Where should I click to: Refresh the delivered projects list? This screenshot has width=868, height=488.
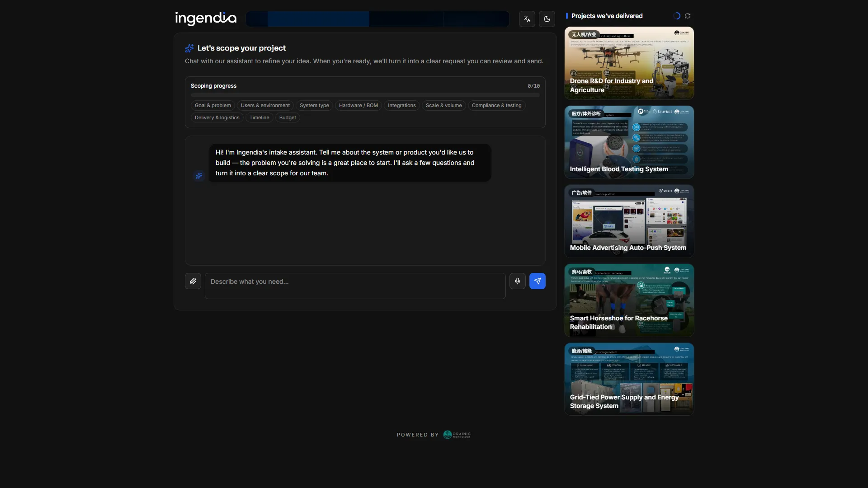tap(688, 16)
